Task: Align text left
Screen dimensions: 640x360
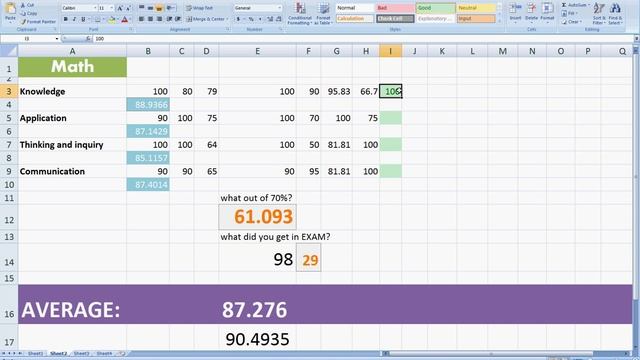Action: click(x=141, y=19)
